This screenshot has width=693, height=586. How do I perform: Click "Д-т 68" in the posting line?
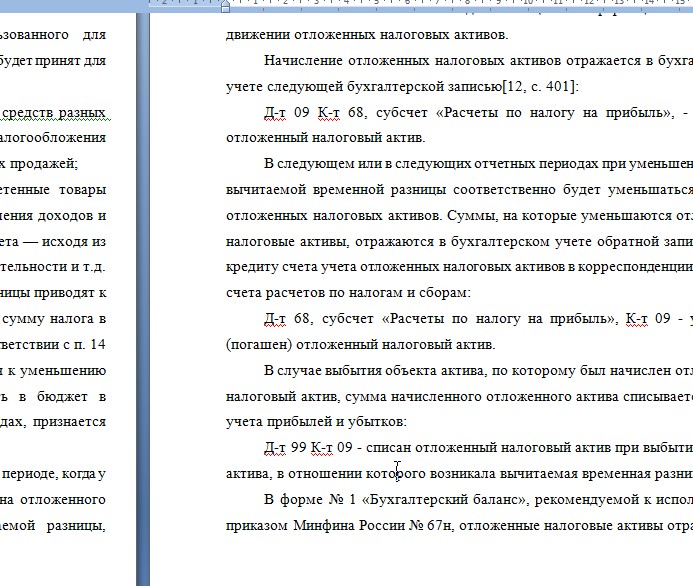pos(289,319)
